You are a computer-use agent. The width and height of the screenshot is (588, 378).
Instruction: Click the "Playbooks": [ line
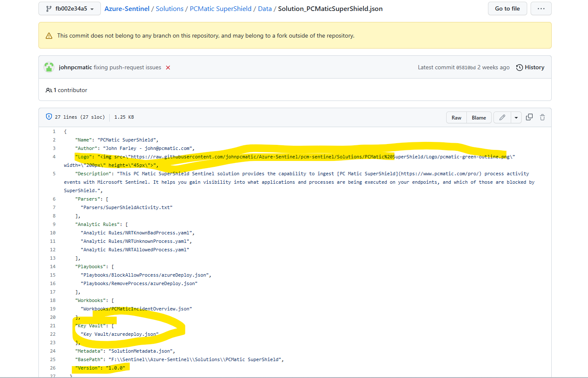[x=95, y=267]
